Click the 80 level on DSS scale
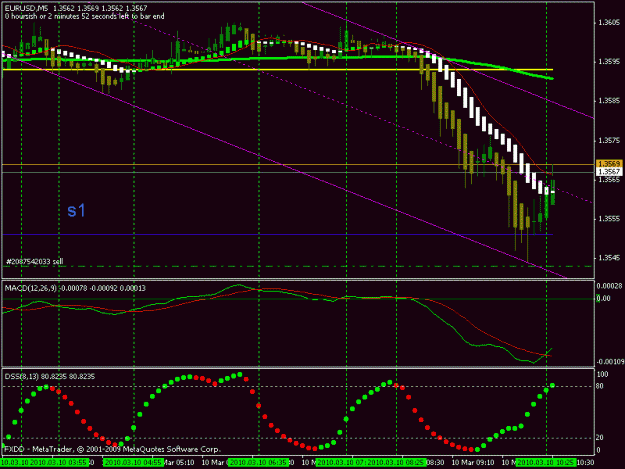 599,386
